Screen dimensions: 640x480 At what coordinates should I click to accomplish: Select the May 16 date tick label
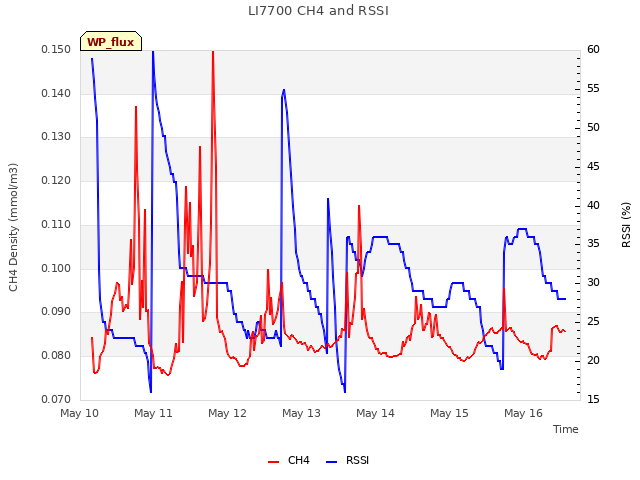tap(523, 413)
